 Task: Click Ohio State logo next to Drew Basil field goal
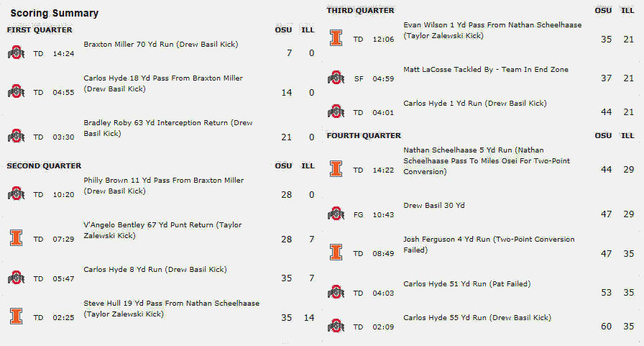click(336, 214)
